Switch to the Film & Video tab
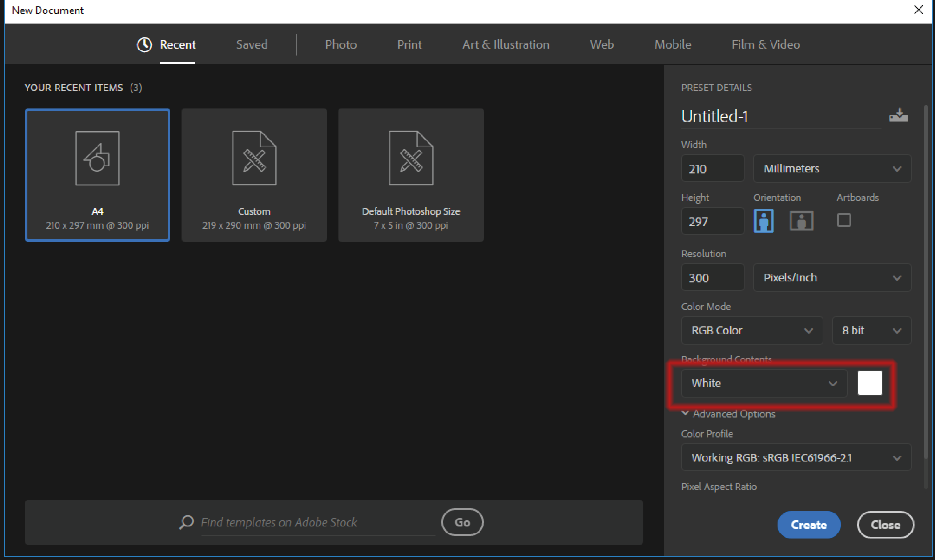Image resolution: width=935 pixels, height=560 pixels. pos(766,45)
